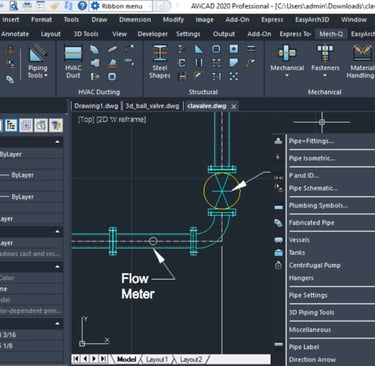The image size is (375, 366).
Task: Click the magnifier search icon in top toolbar
Action: click(x=13, y=5)
